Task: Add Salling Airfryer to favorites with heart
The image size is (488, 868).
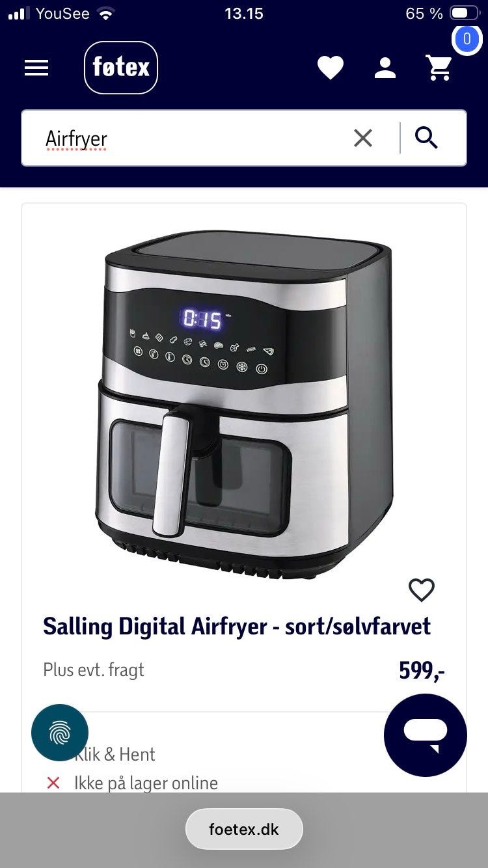Action: 422,590
